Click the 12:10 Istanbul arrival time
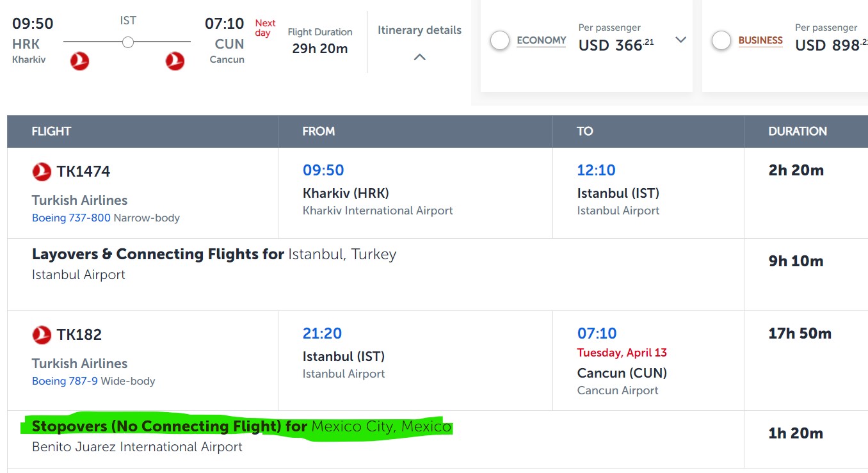 (596, 170)
